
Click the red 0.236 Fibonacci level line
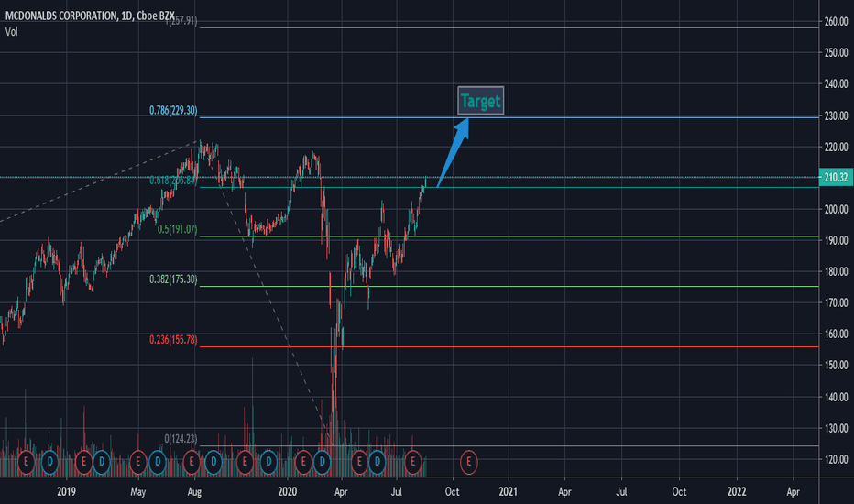point(509,346)
